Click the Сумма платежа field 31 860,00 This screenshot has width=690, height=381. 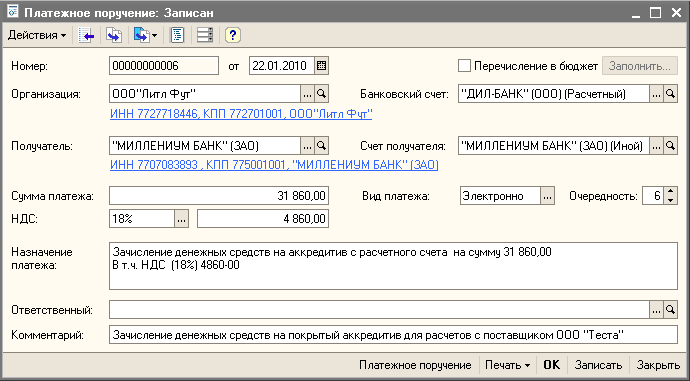coord(219,196)
